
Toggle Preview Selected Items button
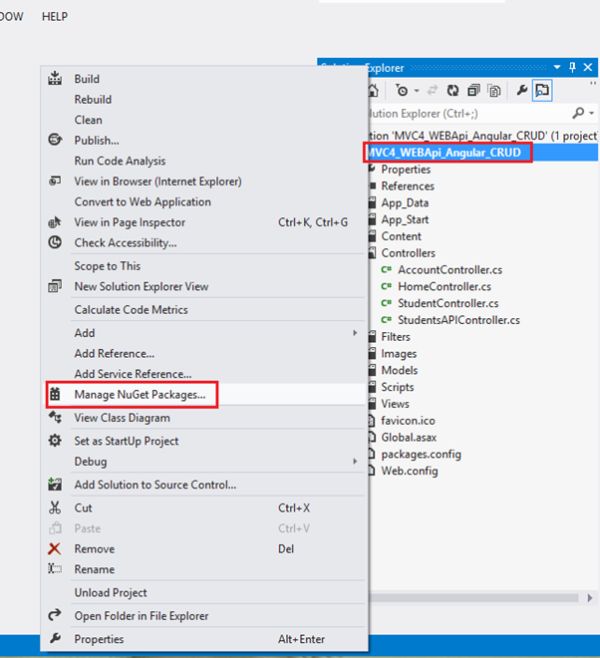point(542,90)
